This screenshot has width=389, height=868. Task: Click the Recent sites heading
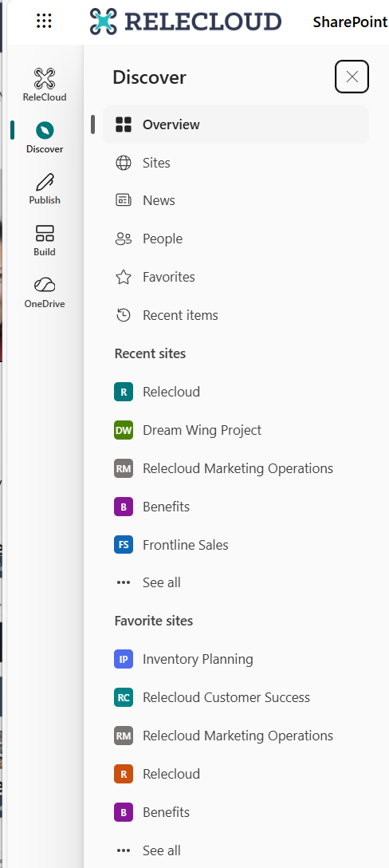(150, 353)
